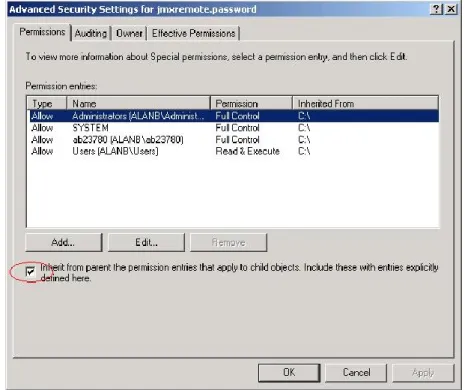Viewport: 465px width, 390px height.
Task: Click the Read & Execute permission cell
Action: [x=247, y=151]
